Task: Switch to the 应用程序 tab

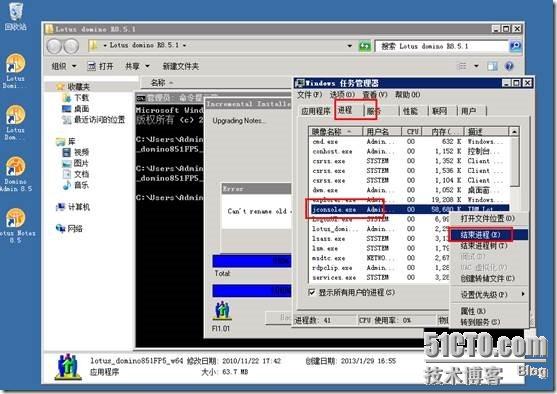Action: coord(315,111)
